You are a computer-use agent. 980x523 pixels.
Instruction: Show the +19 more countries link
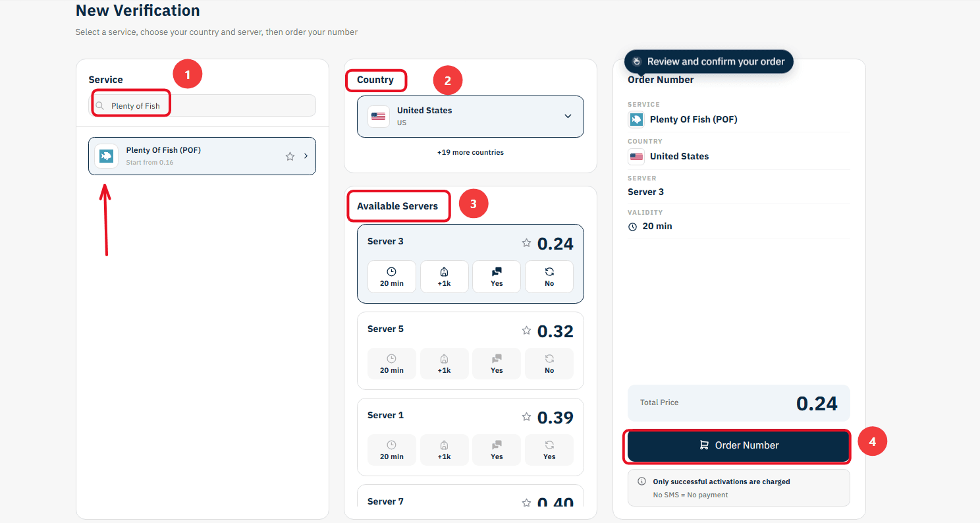click(470, 152)
